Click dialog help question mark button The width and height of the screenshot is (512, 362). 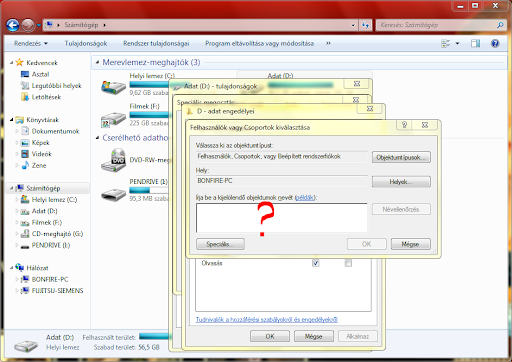coord(404,125)
